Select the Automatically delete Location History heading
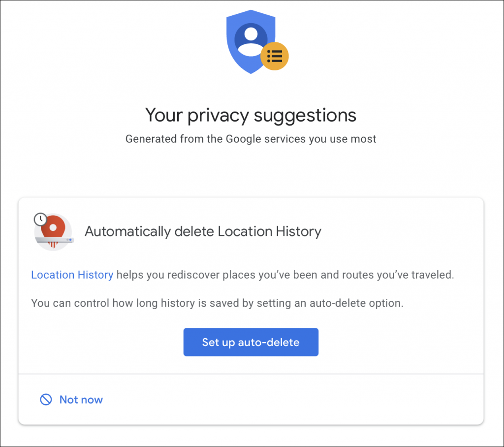This screenshot has height=447, width=504. (203, 231)
